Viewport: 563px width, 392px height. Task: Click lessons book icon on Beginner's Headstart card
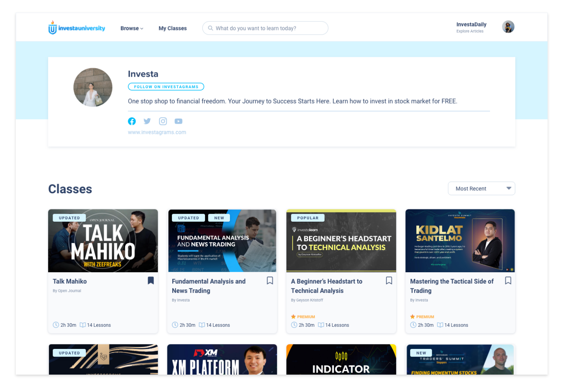321,325
